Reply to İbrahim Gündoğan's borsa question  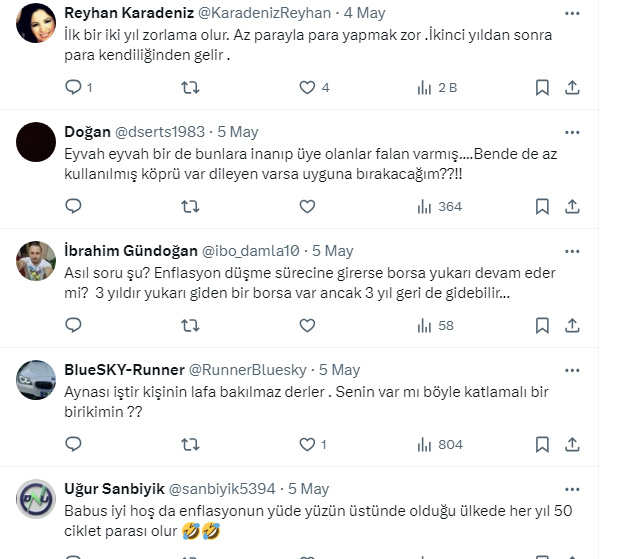(x=73, y=326)
